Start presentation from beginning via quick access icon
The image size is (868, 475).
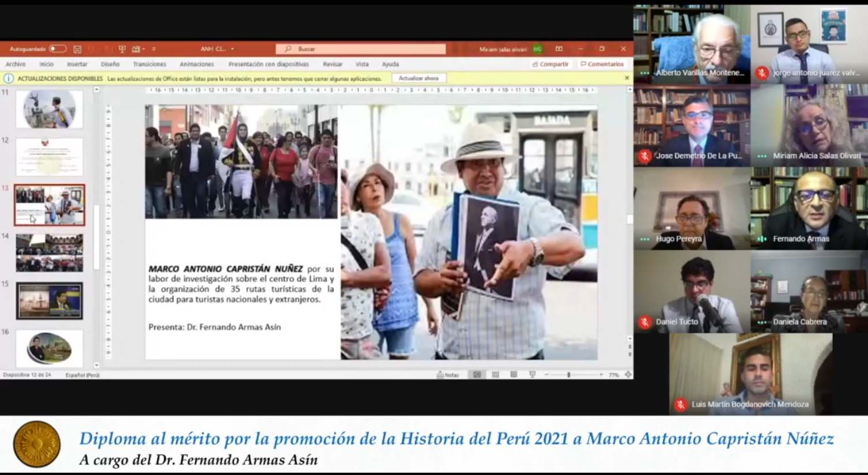pos(122,49)
